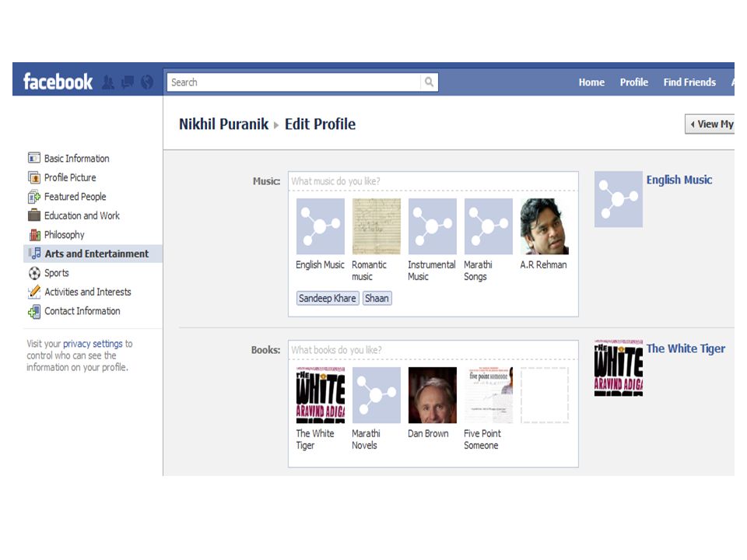Image resolution: width=747 pixels, height=560 pixels.
Task: Open the Profile menu item
Action: point(633,82)
